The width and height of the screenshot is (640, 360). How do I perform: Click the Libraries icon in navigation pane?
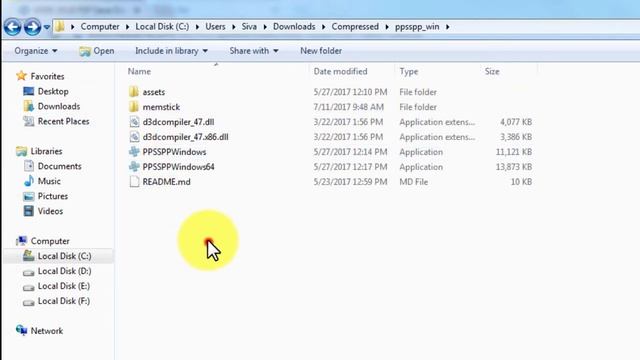21,151
